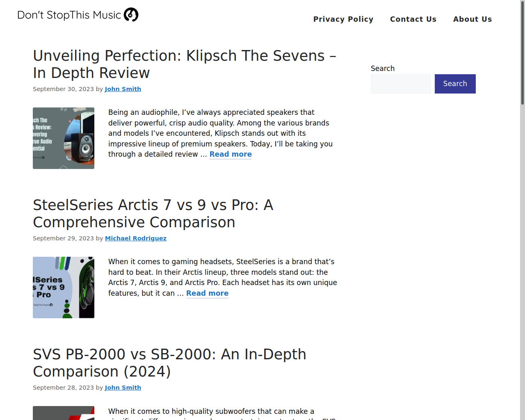This screenshot has width=525, height=420.
Task: Open SVS PB-2000 vs SB-2000 title
Action: (169, 363)
